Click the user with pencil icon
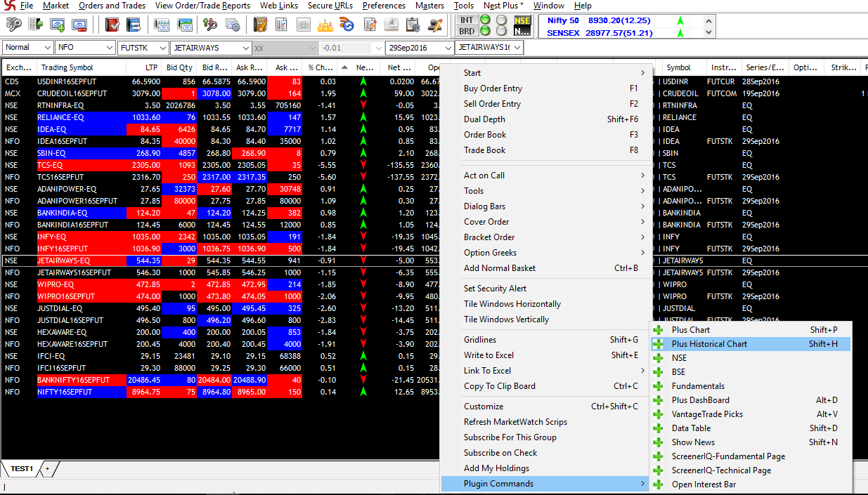Image resolution: width=868 pixels, height=495 pixels. click(x=435, y=25)
